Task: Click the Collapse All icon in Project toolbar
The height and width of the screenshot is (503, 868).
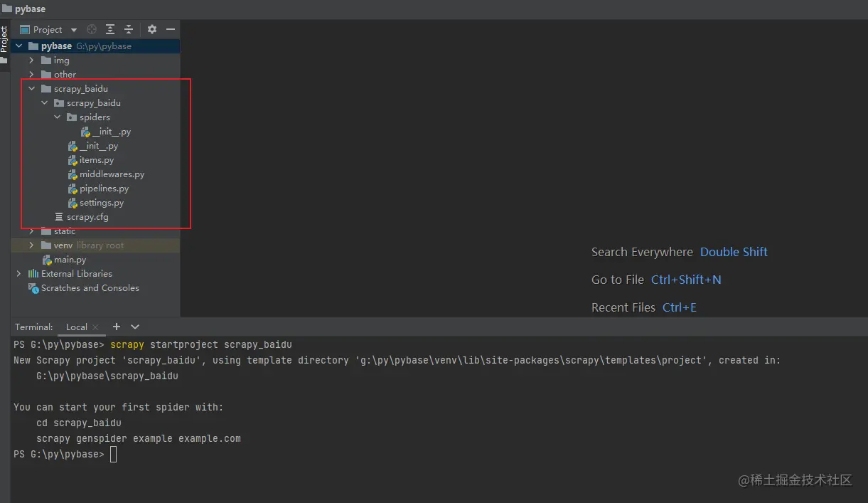Action: click(x=129, y=29)
